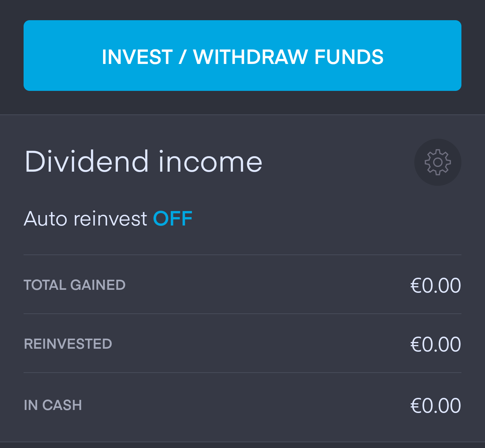This screenshot has width=485, height=448.
Task: Click the Invest / Withdraw Funds button
Action: [x=243, y=56]
